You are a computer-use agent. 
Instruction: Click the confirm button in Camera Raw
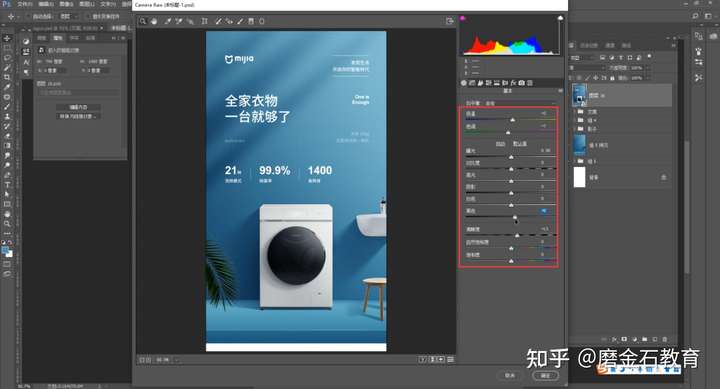click(x=546, y=375)
